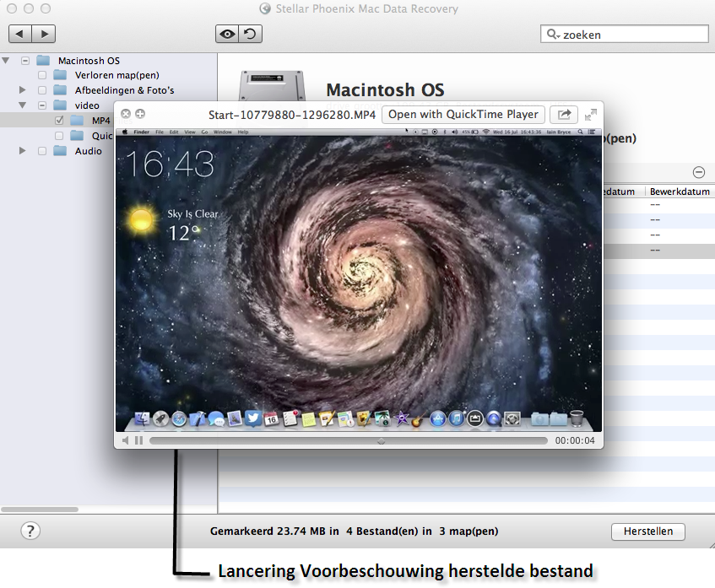
Task: Click the GarageBand guitar dock icon in video
Action: tap(418, 419)
